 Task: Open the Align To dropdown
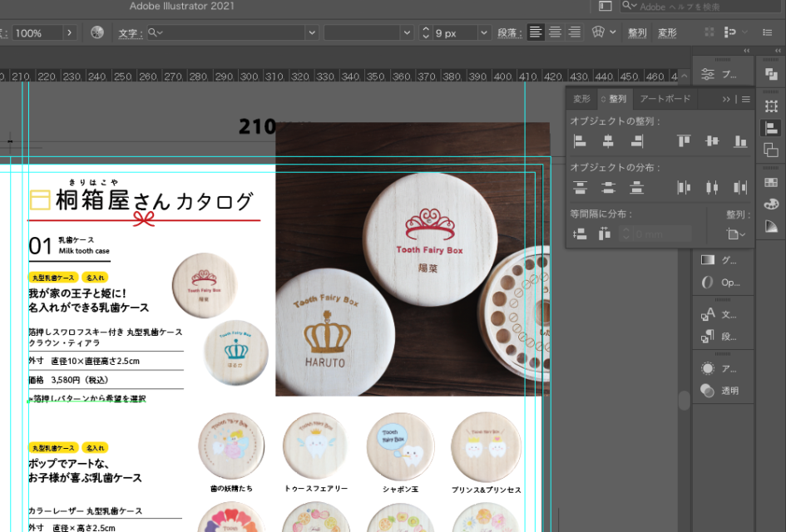coord(735,234)
